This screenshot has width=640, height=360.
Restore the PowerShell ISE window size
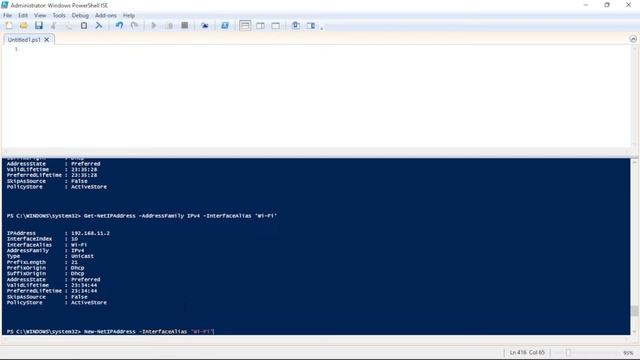(x=607, y=5)
